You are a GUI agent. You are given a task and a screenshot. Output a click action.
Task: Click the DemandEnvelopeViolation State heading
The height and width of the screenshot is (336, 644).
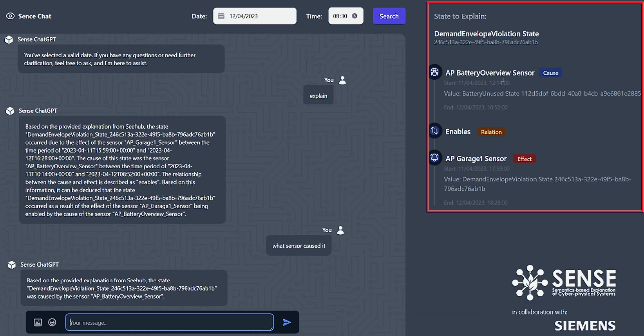486,34
